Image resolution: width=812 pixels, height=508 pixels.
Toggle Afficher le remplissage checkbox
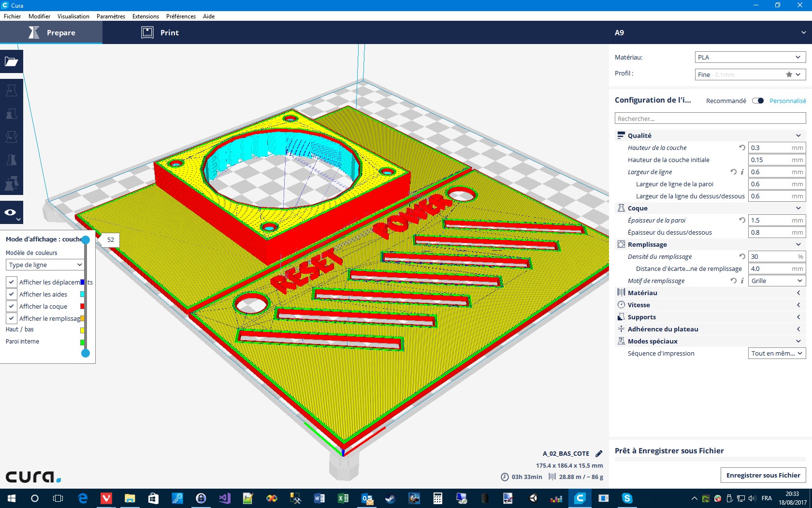(11, 318)
